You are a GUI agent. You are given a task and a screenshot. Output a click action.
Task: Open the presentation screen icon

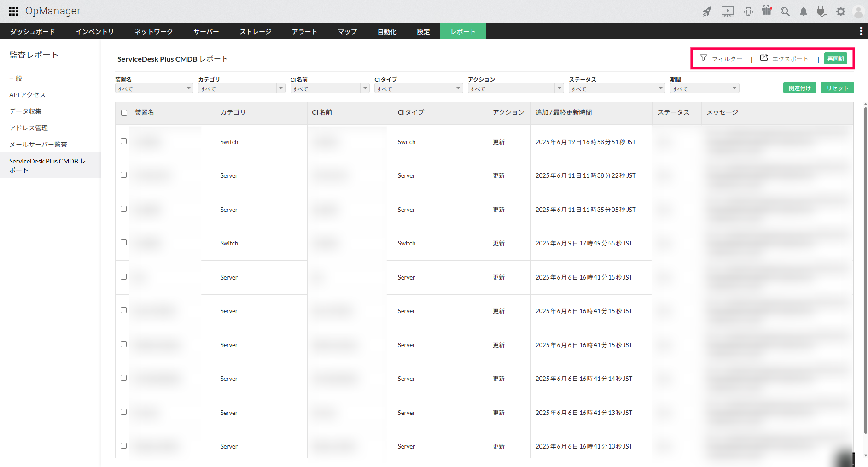point(728,12)
